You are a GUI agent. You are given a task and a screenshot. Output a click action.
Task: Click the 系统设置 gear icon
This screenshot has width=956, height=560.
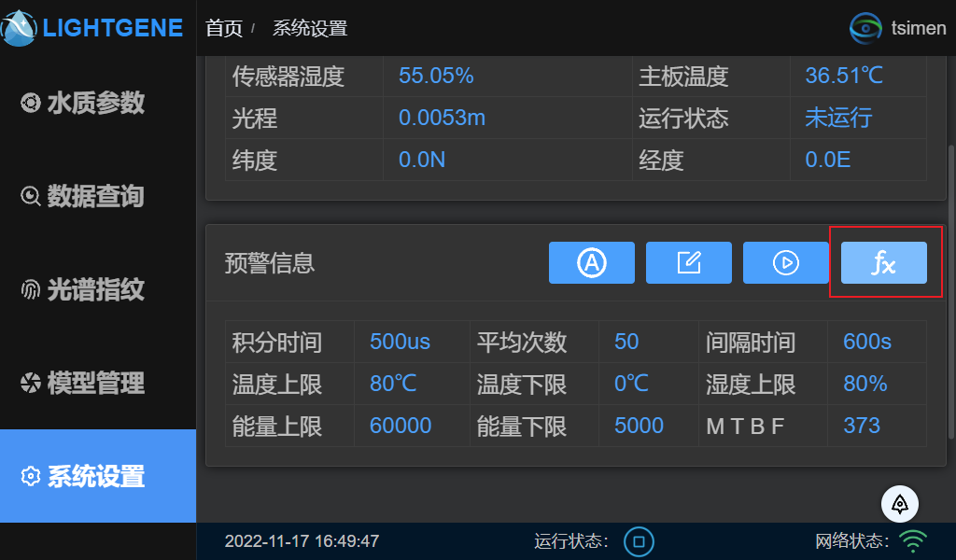[31, 476]
